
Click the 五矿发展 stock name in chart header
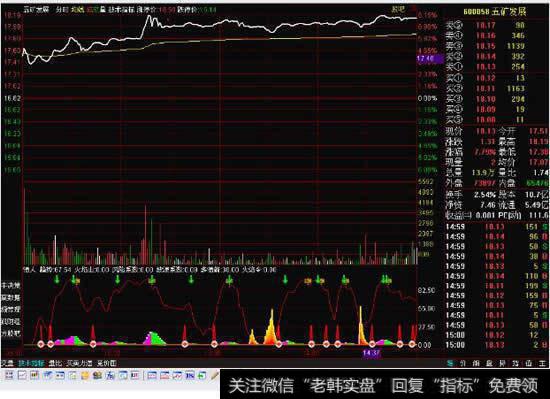pos(36,9)
